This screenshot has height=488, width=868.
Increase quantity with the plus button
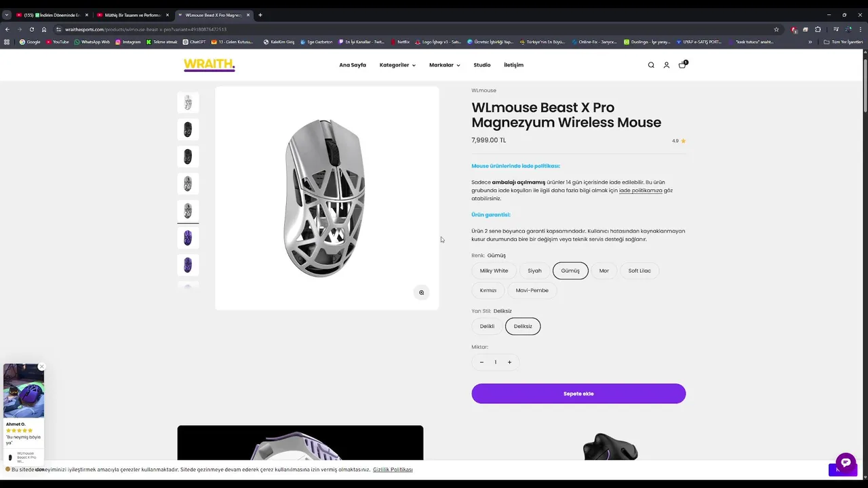click(509, 363)
